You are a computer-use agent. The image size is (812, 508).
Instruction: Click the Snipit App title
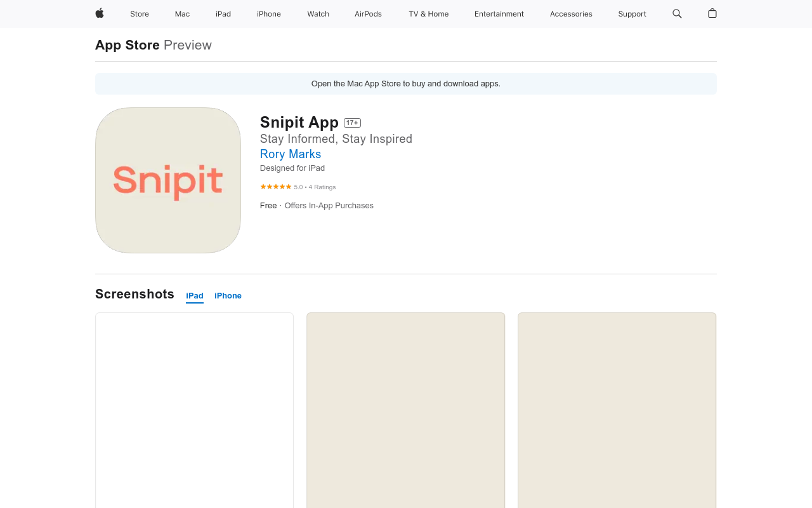(x=299, y=123)
